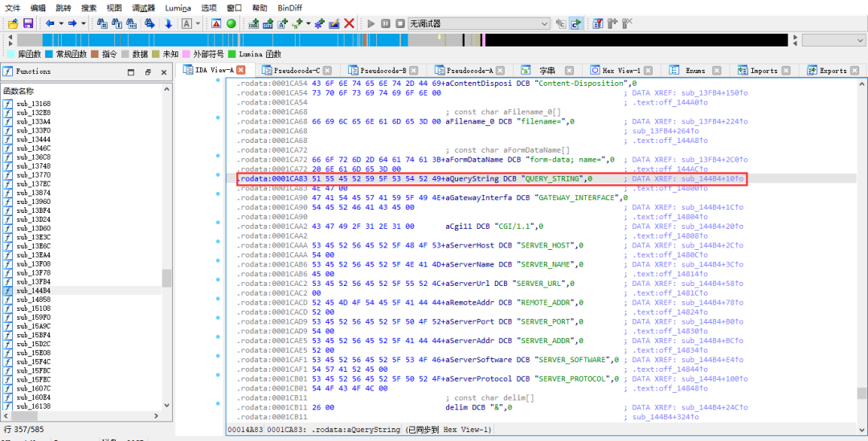The width and height of the screenshot is (868, 441).
Task: Open the Lumina menu
Action: click(x=178, y=8)
